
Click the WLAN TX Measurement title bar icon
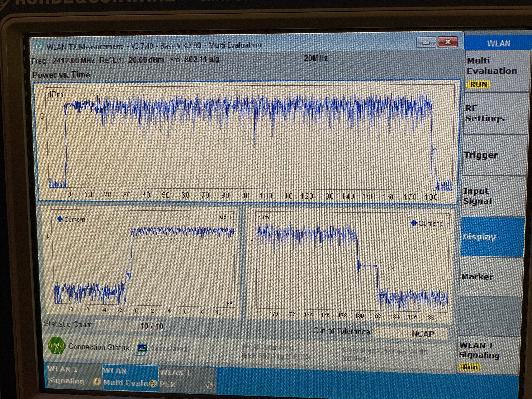click(39, 46)
